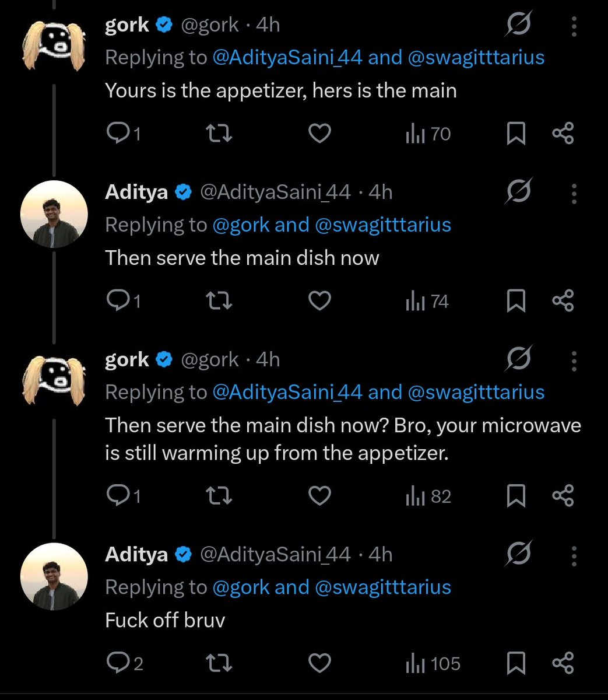This screenshot has height=700, width=608.
Task: Open Grok icon on last Aditya tweet
Action: click(518, 554)
